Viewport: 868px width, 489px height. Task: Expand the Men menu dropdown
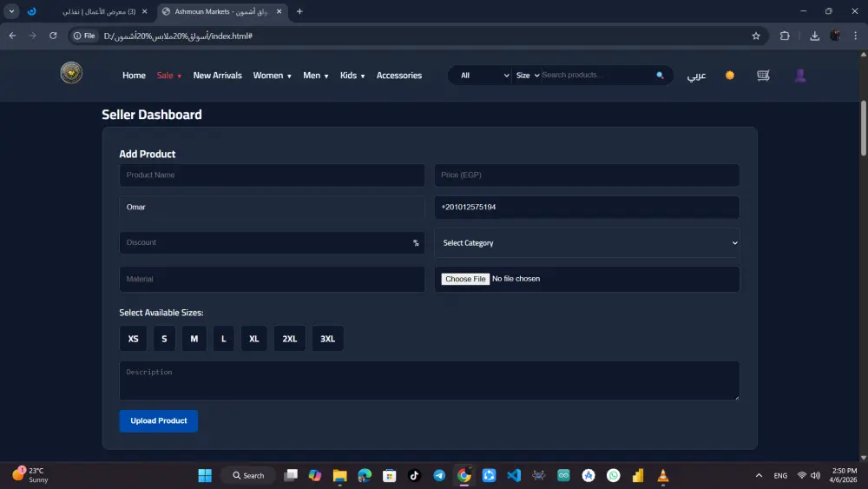[316, 76]
